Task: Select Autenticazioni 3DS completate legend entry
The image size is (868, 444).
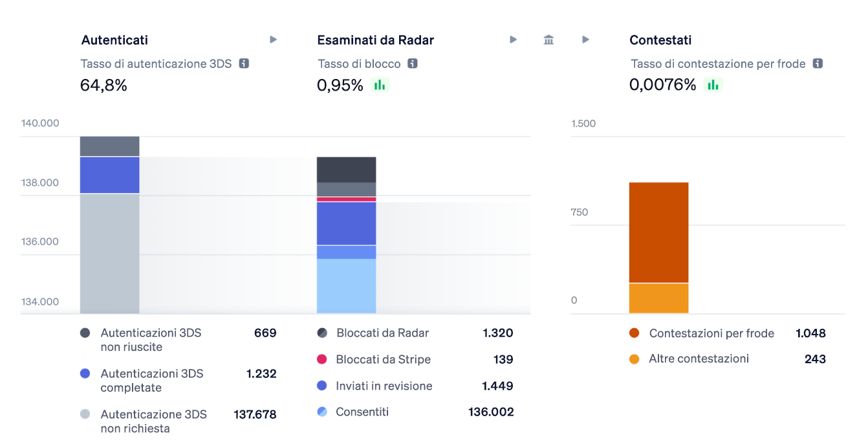Action: 152,381
